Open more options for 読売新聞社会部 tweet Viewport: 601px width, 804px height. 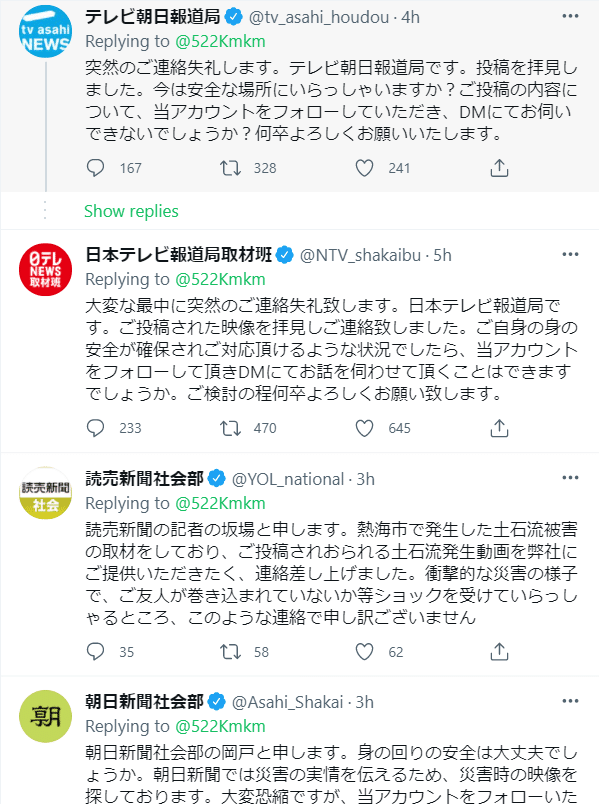coord(570,478)
